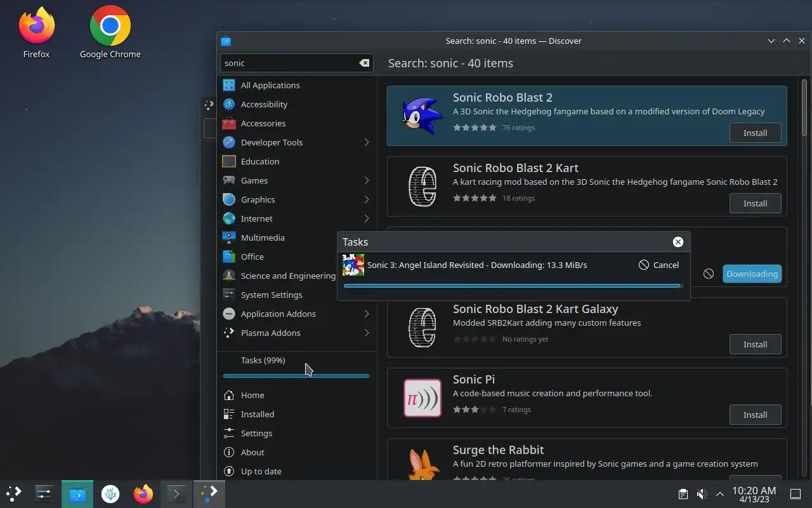
Task: Click the Accessories category icon
Action: [229, 123]
